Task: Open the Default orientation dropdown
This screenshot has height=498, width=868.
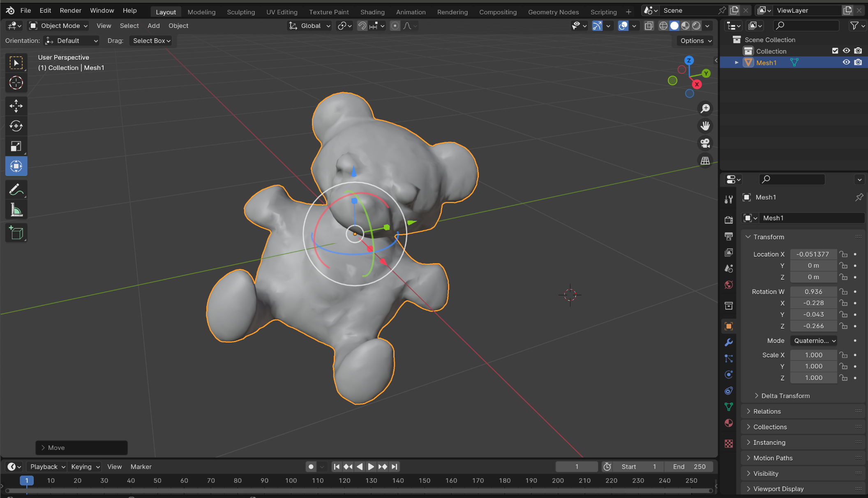Action: point(72,41)
